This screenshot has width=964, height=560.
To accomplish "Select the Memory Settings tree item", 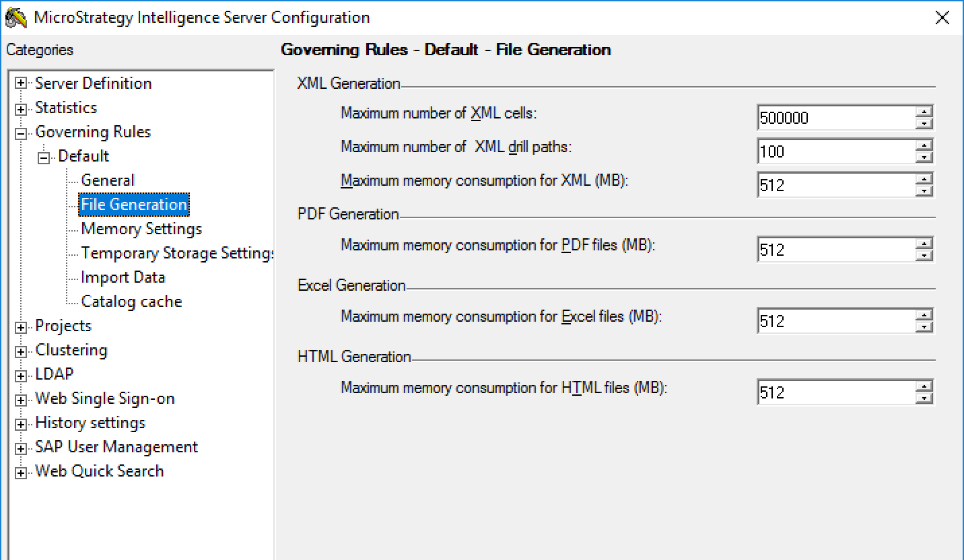I will click(141, 229).
